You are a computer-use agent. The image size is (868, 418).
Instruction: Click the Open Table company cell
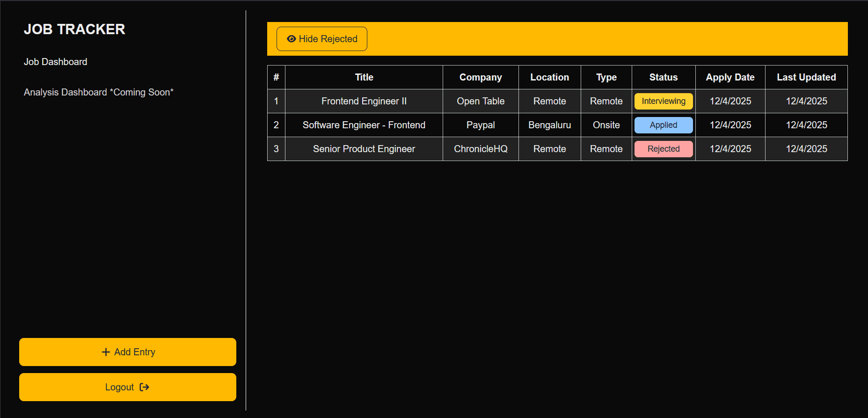[481, 101]
